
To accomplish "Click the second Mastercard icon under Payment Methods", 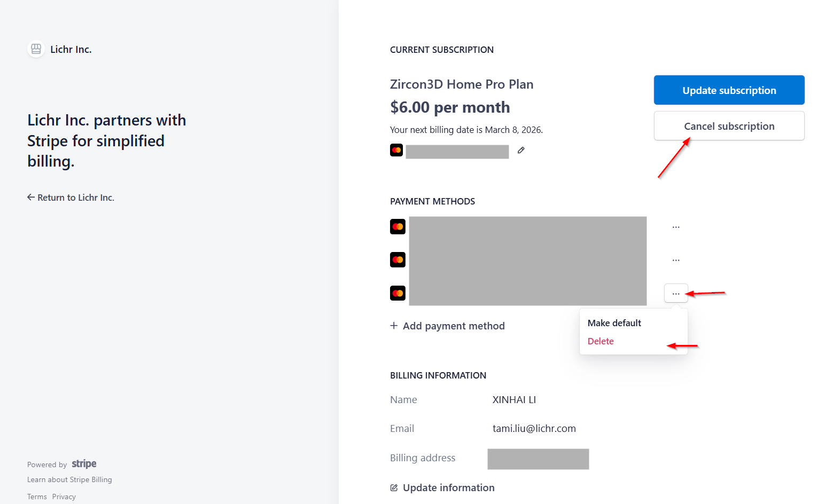I will point(398,260).
